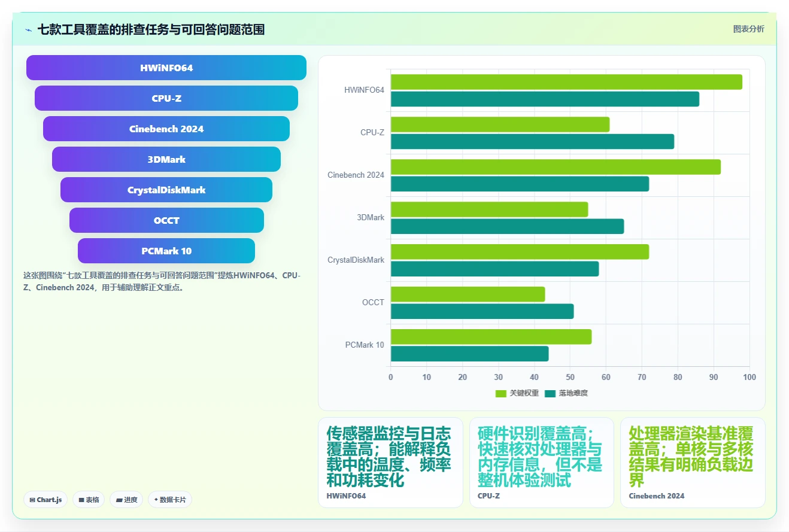789x532 pixels.
Task: Click HWiNFO64 light-green 关键权重 bar
Action: (x=566, y=82)
